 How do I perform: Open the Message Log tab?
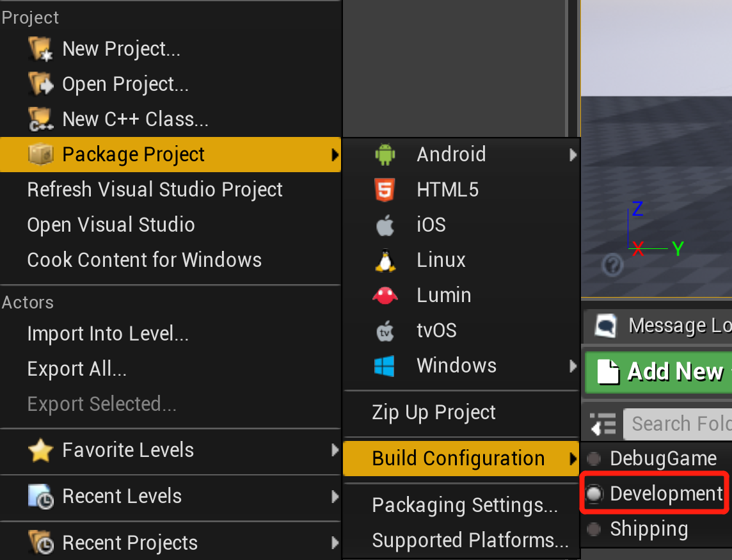click(665, 326)
